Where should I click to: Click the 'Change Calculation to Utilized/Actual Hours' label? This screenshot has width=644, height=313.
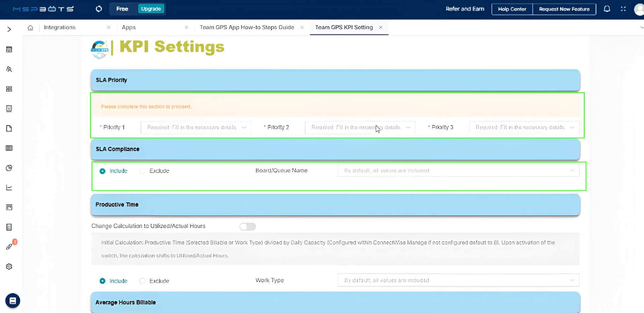(148, 226)
